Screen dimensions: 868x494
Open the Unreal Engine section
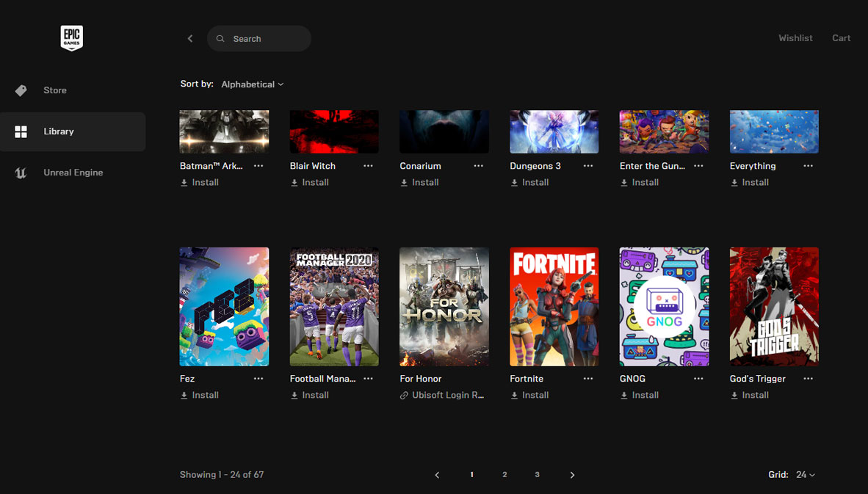[x=73, y=172]
